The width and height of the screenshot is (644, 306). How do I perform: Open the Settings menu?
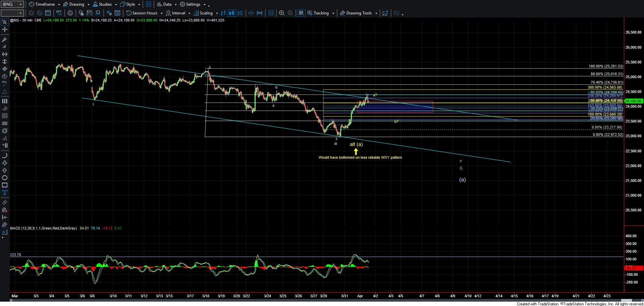point(193,4)
